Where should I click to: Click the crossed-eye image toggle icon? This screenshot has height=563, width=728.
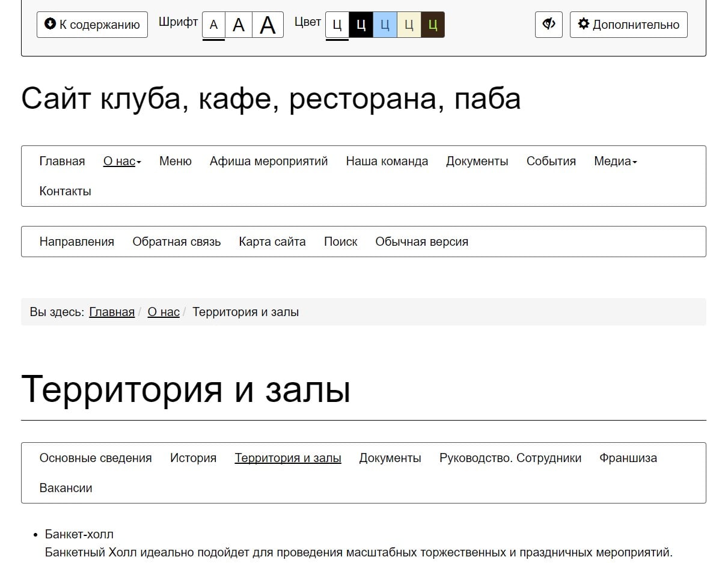(548, 25)
